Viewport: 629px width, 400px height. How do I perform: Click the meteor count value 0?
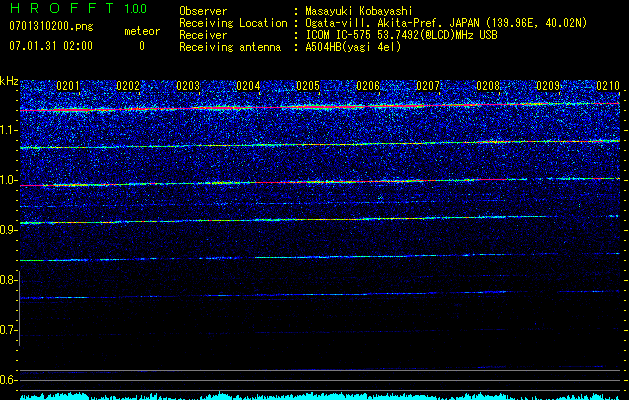141,46
